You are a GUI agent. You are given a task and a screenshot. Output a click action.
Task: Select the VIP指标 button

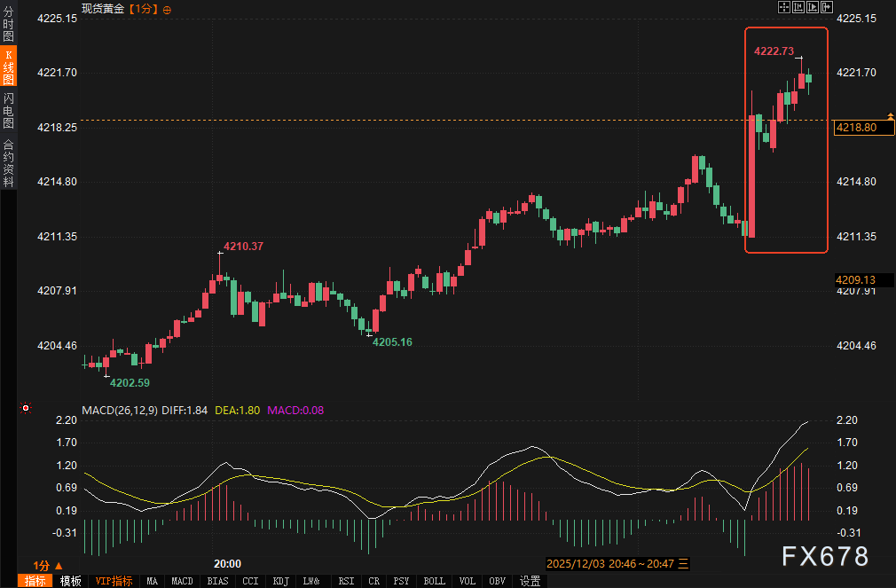point(114,581)
